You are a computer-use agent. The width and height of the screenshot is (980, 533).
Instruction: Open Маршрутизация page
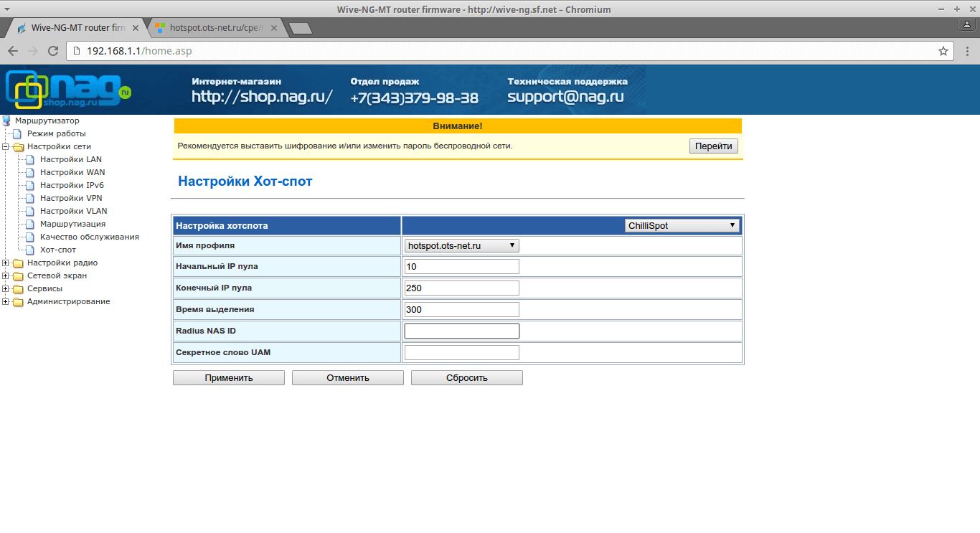pos(72,224)
